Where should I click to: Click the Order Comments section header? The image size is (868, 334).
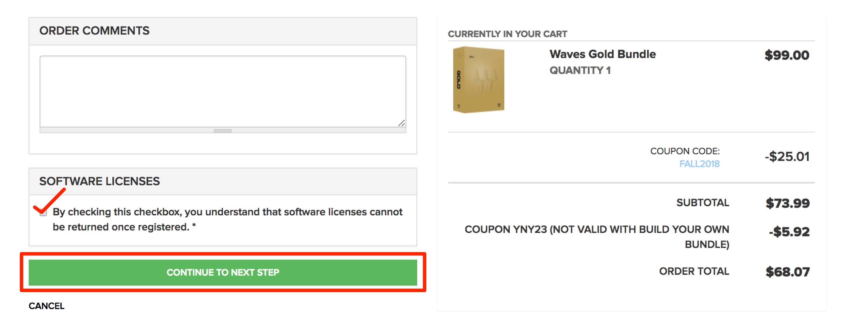pyautogui.click(x=94, y=31)
